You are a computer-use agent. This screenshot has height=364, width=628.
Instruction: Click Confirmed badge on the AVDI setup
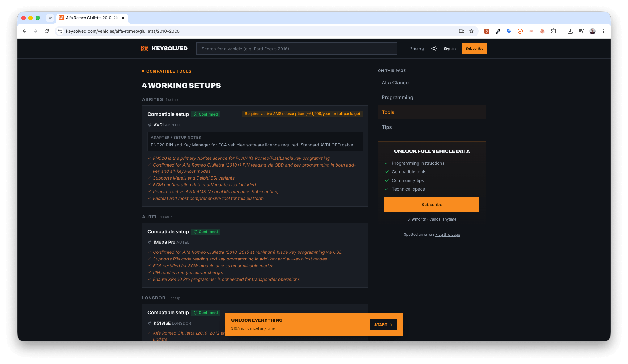[206, 114]
